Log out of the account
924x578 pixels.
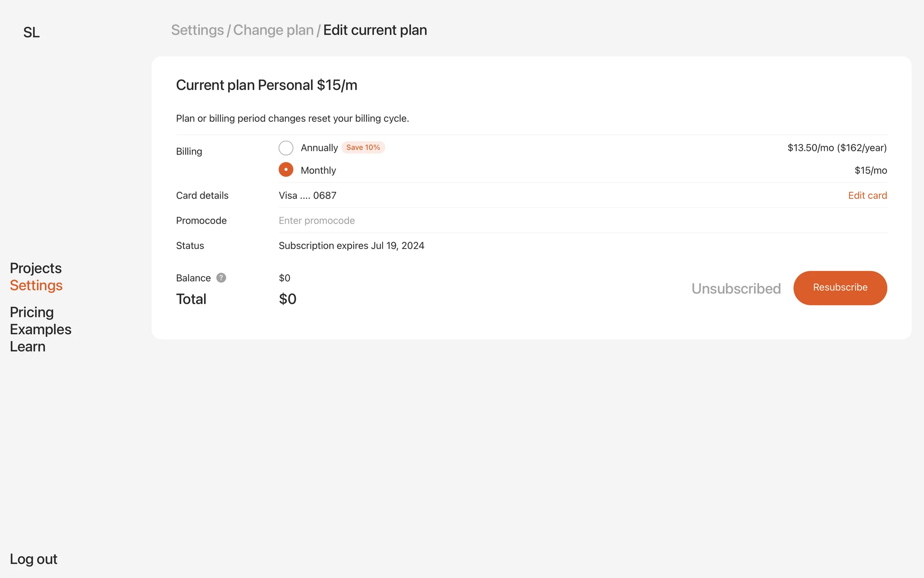(x=33, y=559)
